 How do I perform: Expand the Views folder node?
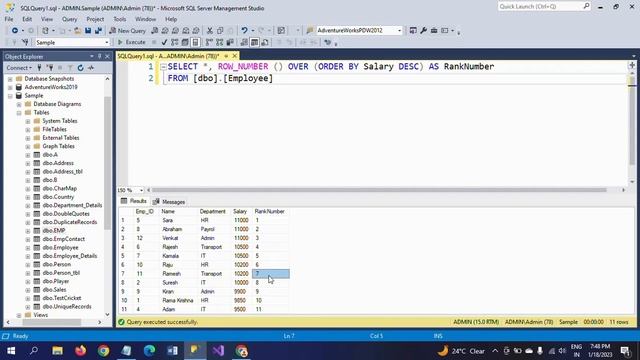pyautogui.click(x=19, y=315)
